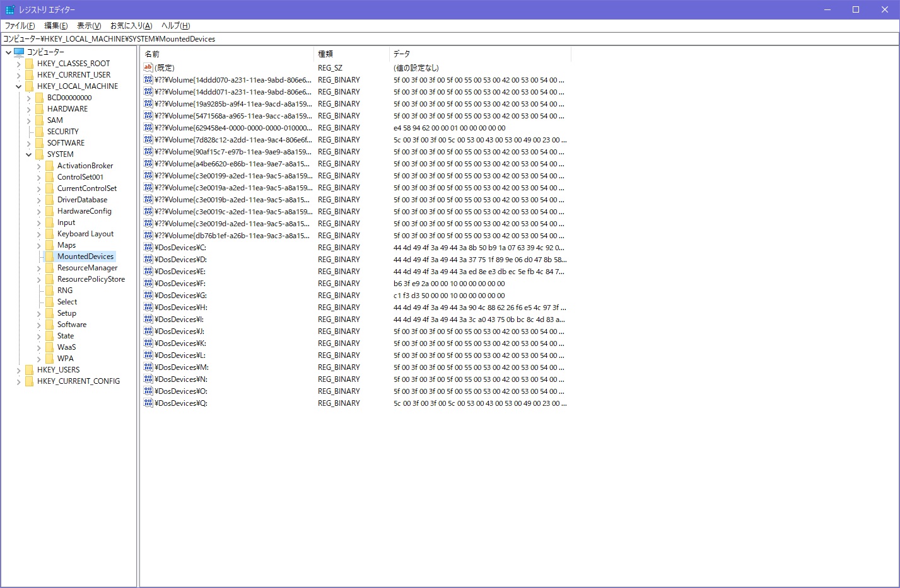Expand the SOFTWARE key under HKEY_LOCAL_MACHINE
Viewport: 900px width, 588px height.
click(28, 143)
